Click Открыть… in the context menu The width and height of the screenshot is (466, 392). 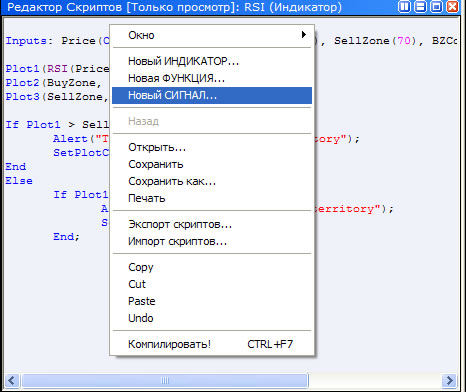coord(212,147)
